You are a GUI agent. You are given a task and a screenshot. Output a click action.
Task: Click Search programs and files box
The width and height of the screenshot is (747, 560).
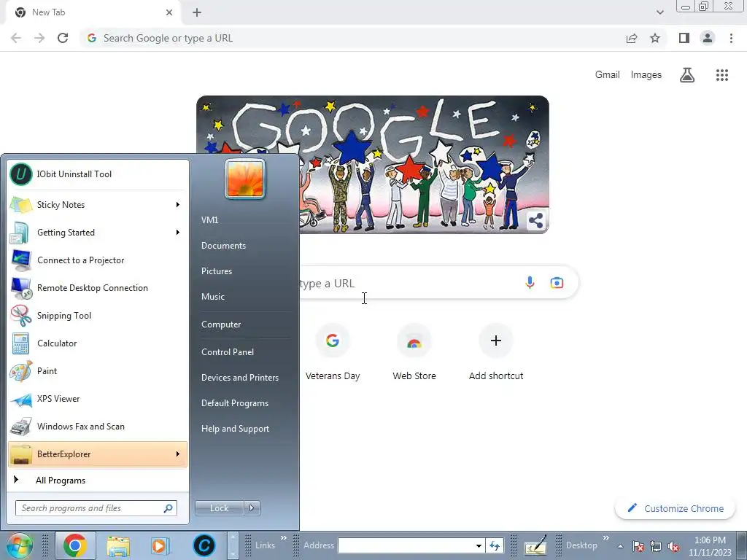96,508
